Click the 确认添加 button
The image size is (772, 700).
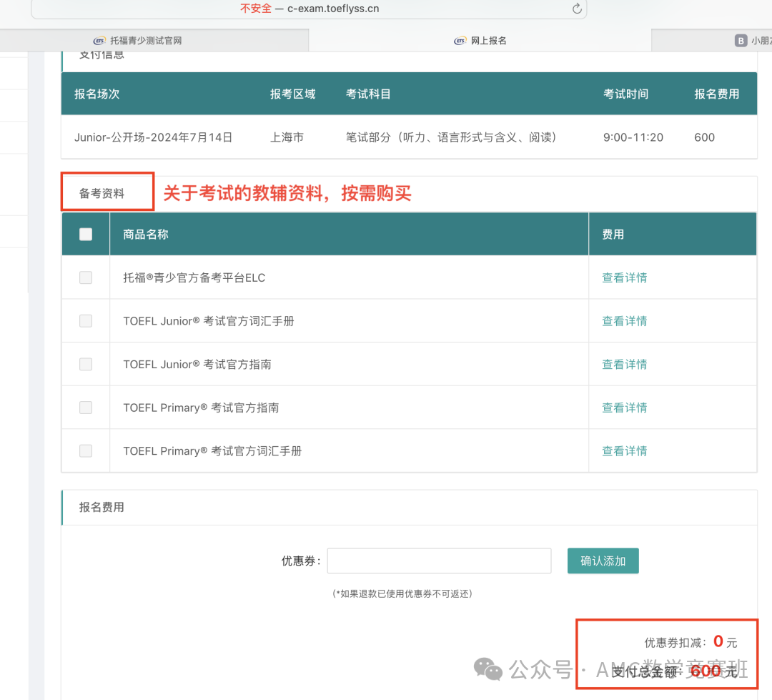(603, 561)
